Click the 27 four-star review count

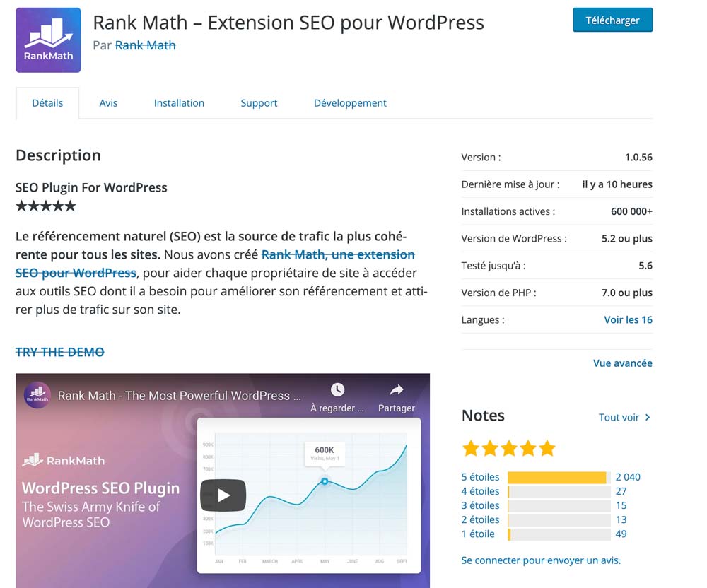(x=621, y=491)
